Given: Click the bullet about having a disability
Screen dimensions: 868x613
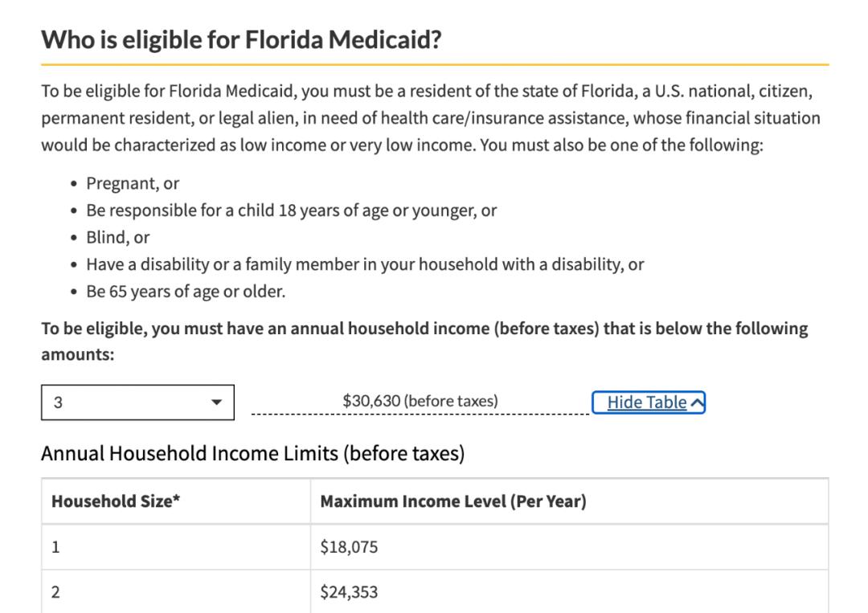Looking at the screenshot, I should pos(365,264).
